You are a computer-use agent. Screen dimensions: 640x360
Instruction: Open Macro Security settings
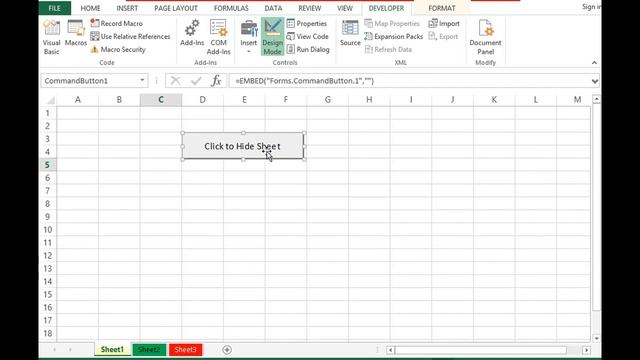pos(118,49)
